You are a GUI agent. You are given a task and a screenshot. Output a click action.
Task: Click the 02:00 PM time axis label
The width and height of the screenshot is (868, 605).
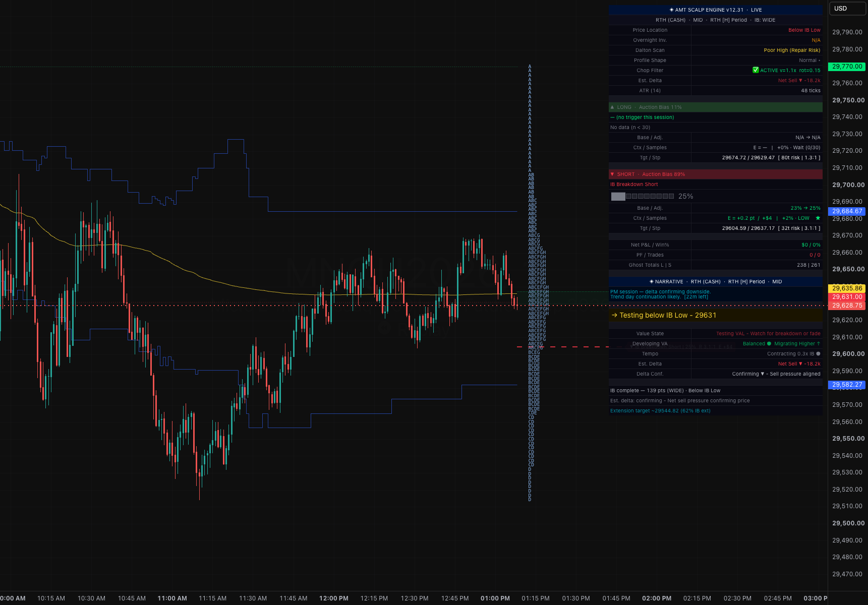coord(657,598)
